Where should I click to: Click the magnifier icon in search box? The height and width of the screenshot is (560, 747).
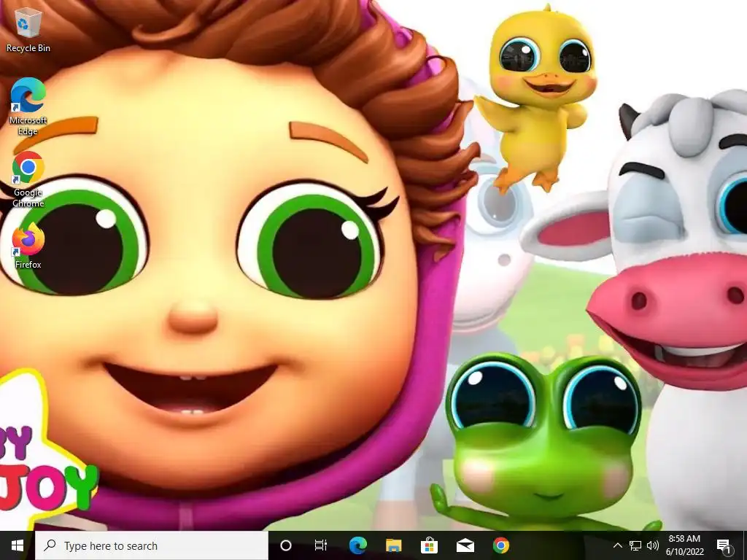[50, 545]
